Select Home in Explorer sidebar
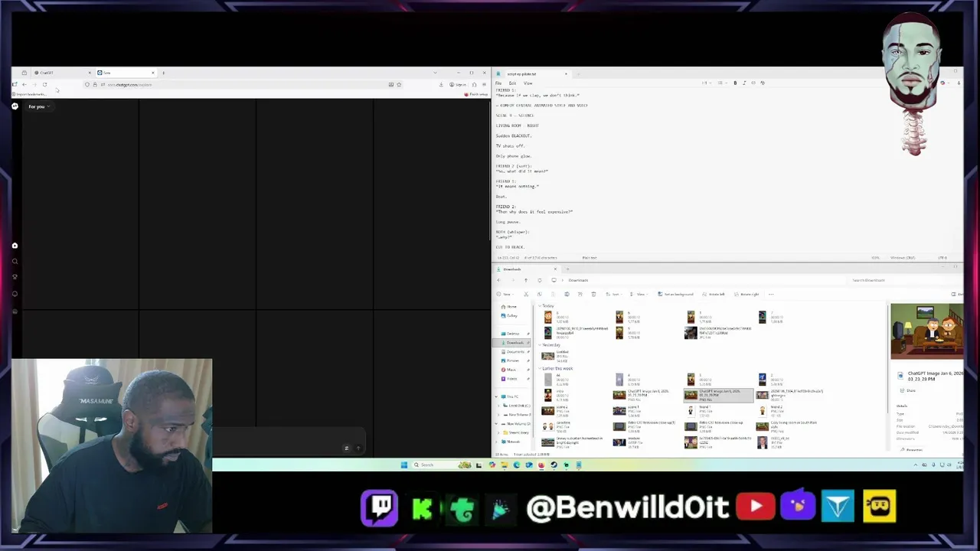 coord(508,307)
